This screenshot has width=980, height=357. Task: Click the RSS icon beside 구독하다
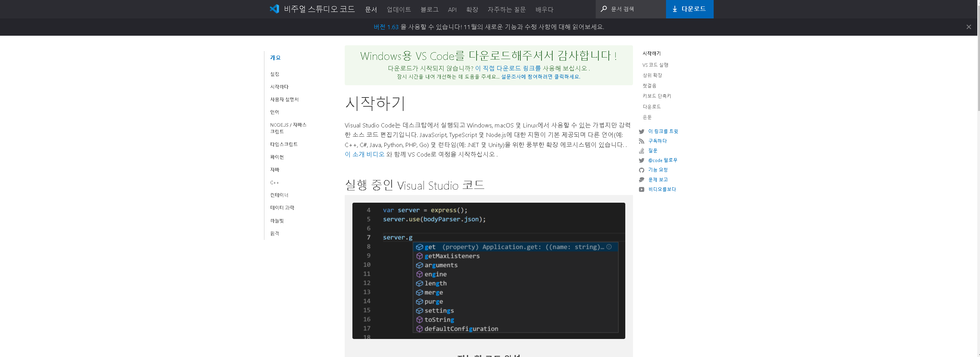click(641, 141)
